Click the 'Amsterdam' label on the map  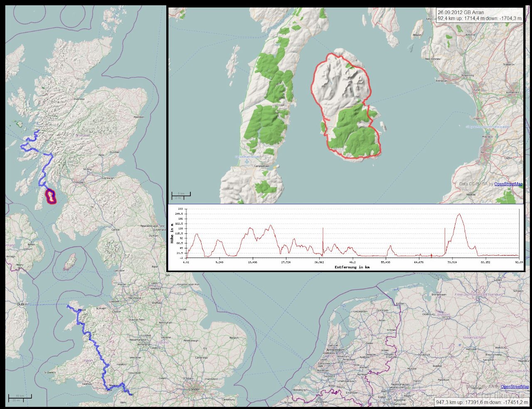pos(336,350)
